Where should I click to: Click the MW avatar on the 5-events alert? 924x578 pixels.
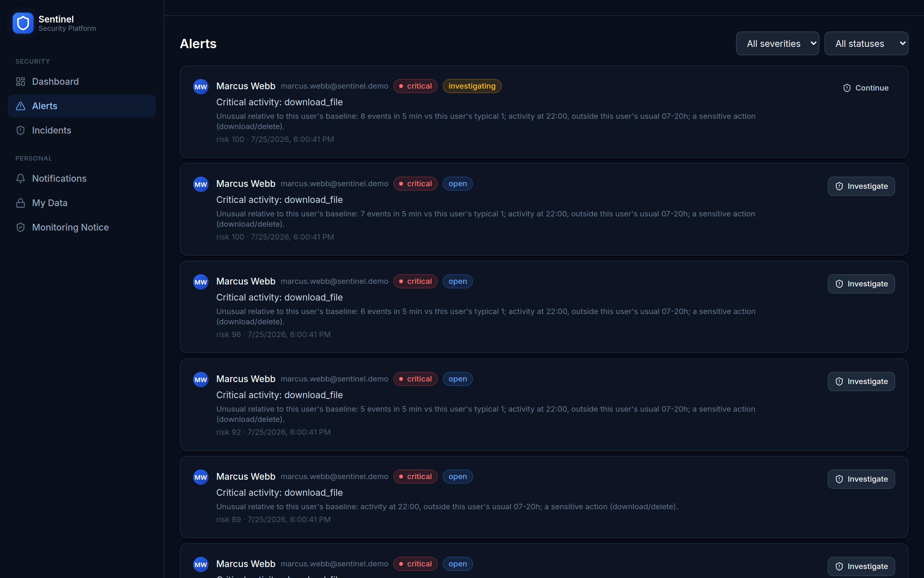point(201,380)
